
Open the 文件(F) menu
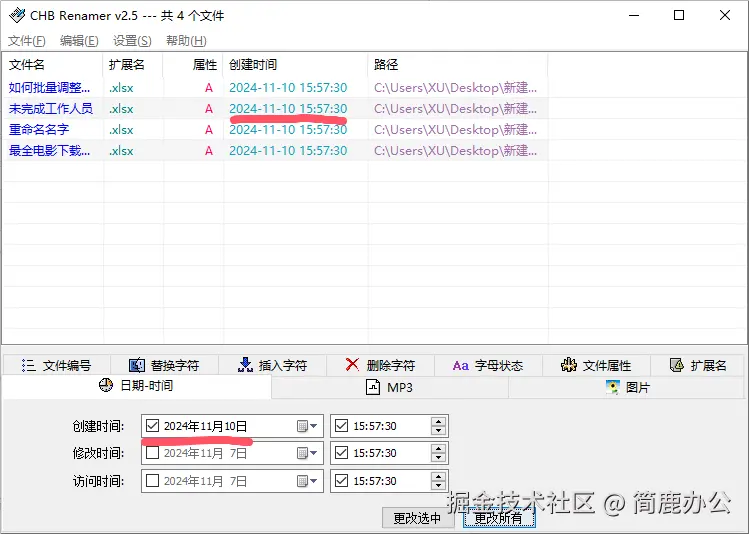[27, 41]
